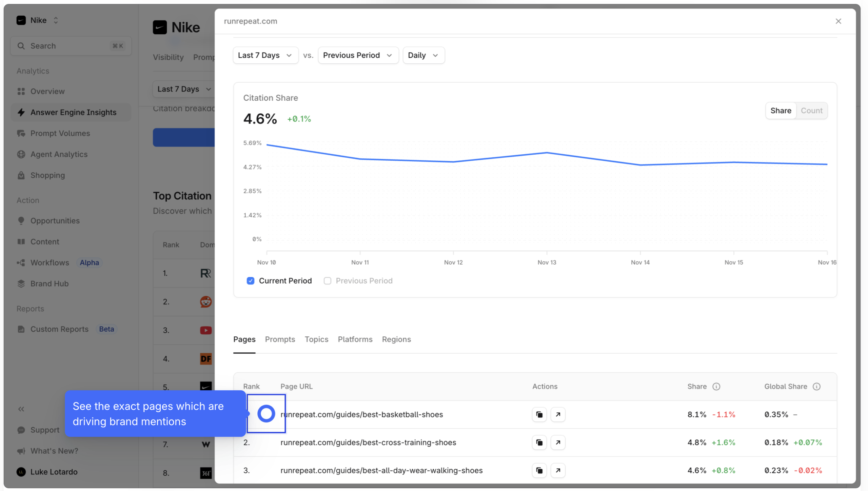868x491 pixels.
Task: Open the Visibility tab on Nike page
Action: tap(168, 57)
